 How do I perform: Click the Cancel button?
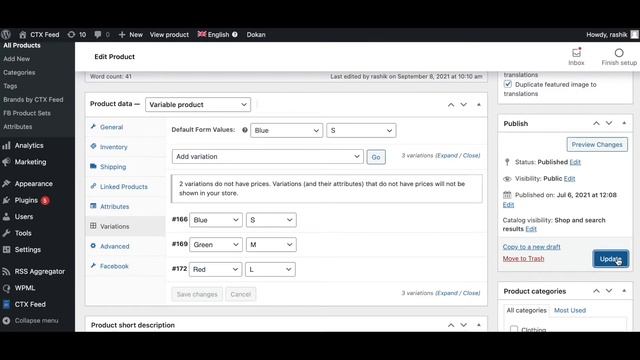coord(240,294)
